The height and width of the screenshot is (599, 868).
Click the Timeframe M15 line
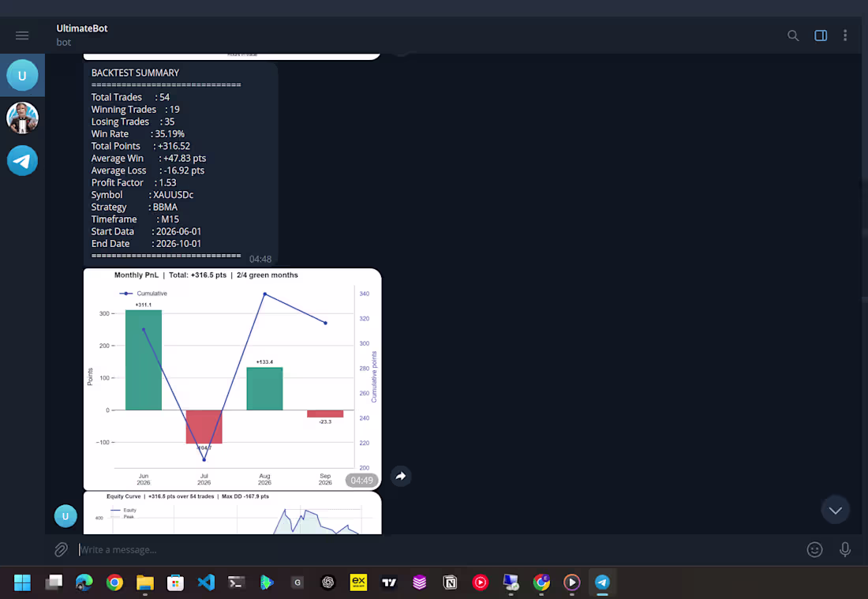(x=135, y=219)
